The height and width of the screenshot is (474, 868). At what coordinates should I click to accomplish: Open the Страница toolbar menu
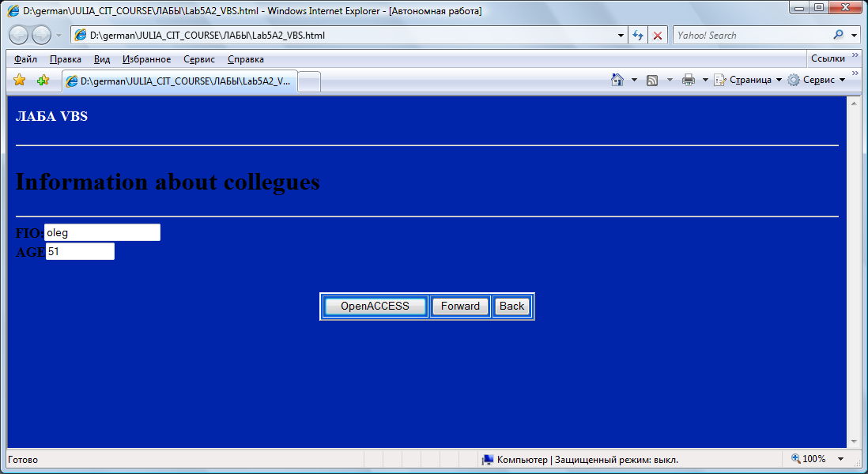748,81
